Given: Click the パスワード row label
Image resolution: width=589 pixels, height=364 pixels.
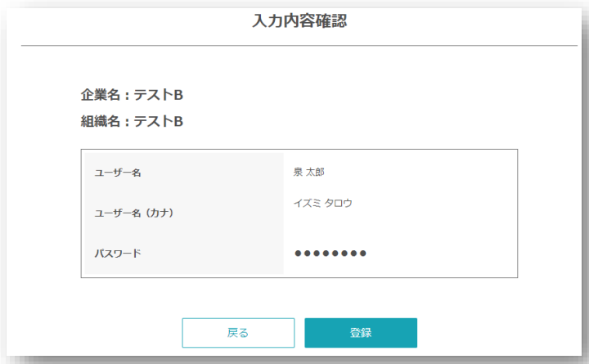Looking at the screenshot, I should [118, 253].
